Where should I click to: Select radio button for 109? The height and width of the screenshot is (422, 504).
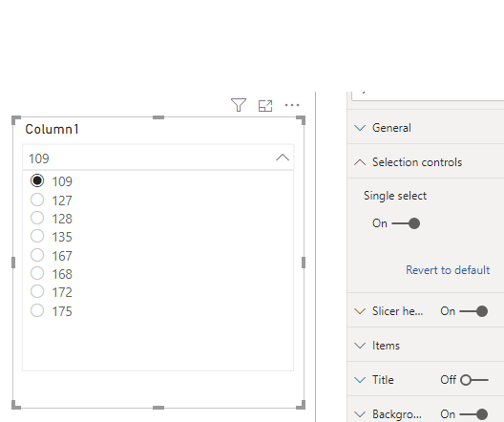[x=37, y=180]
